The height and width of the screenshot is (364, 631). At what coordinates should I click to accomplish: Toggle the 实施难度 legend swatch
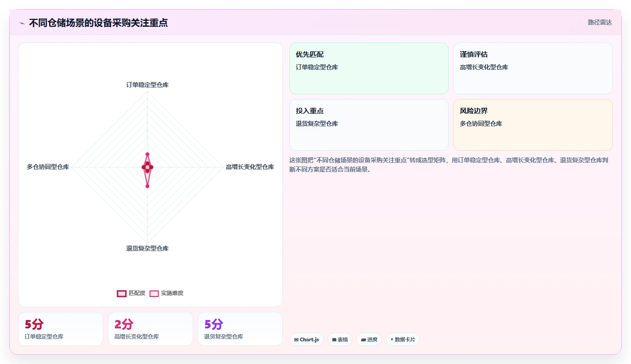tap(154, 293)
